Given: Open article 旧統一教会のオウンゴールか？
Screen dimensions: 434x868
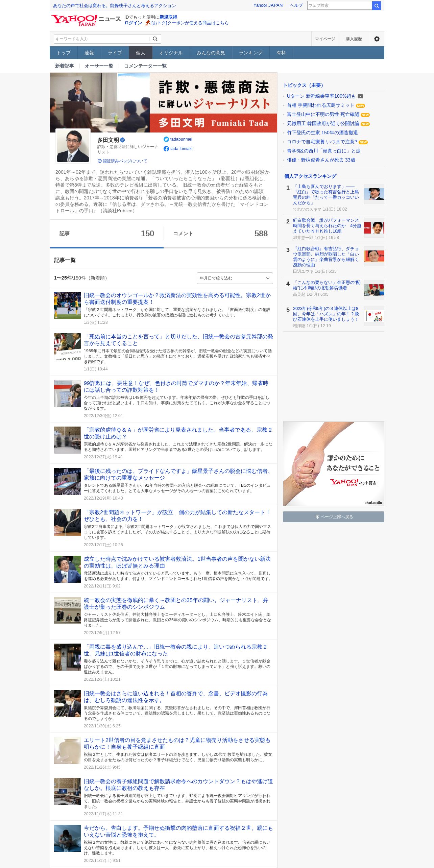Looking at the screenshot, I should pos(177,299).
